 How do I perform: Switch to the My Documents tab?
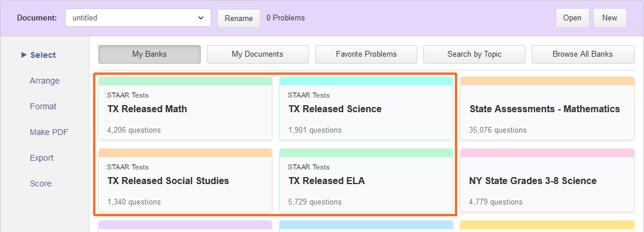[258, 54]
